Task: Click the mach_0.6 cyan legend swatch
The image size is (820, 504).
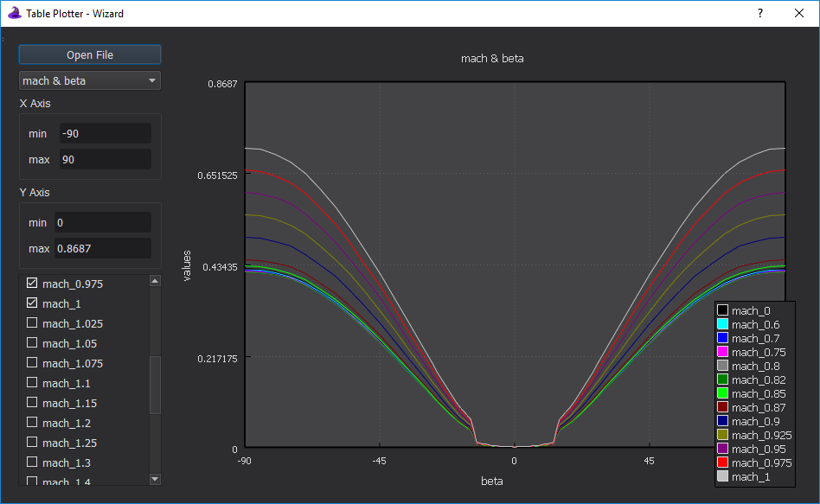Action: point(722,324)
